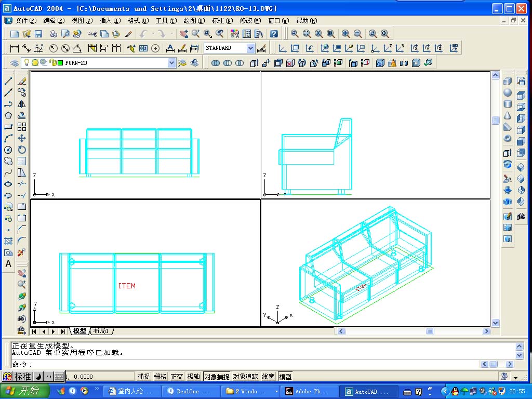Toggle the layer on/off lightbulb icon
The image size is (532, 399).
[26, 62]
